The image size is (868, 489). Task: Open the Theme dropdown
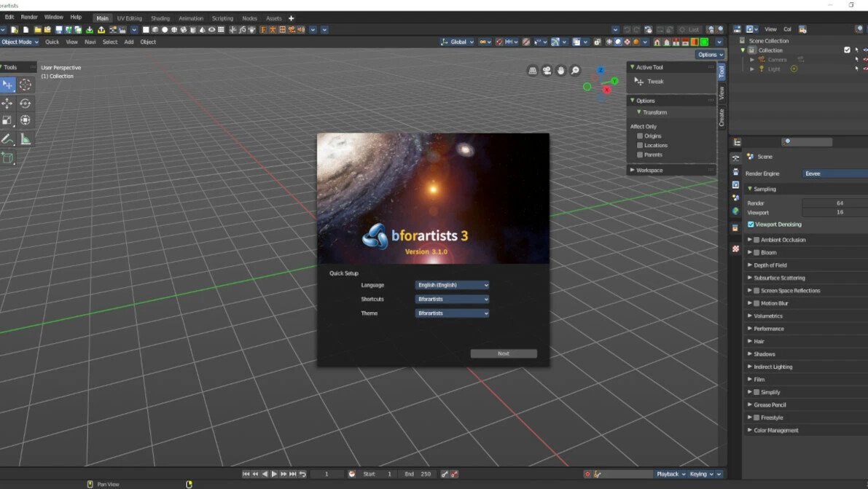coord(453,313)
